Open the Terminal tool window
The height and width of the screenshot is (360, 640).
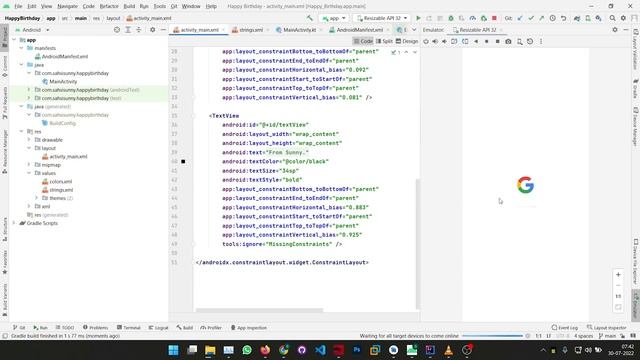[x=129, y=328]
